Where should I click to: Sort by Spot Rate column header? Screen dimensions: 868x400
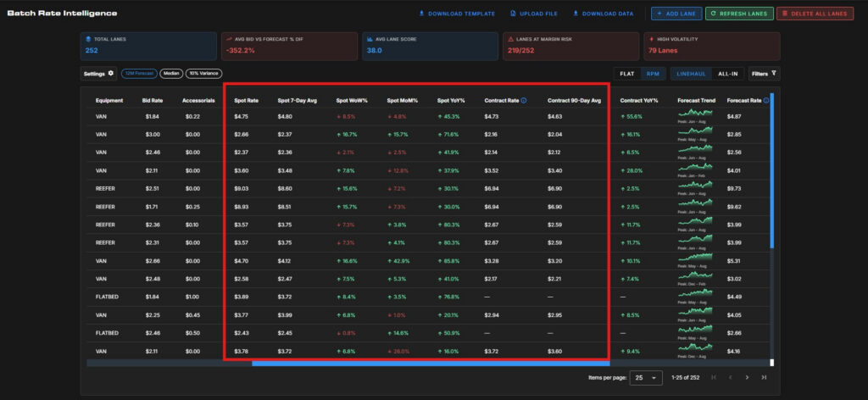246,101
